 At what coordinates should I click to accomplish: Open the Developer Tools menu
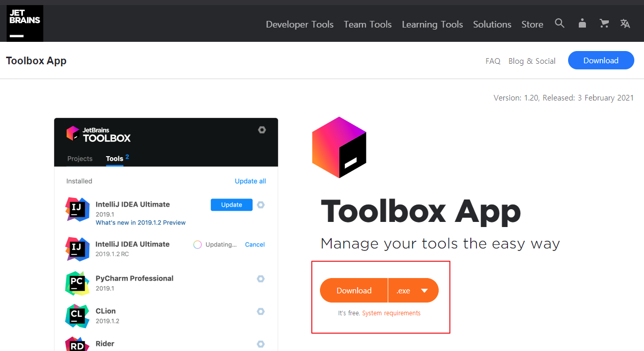tap(300, 24)
